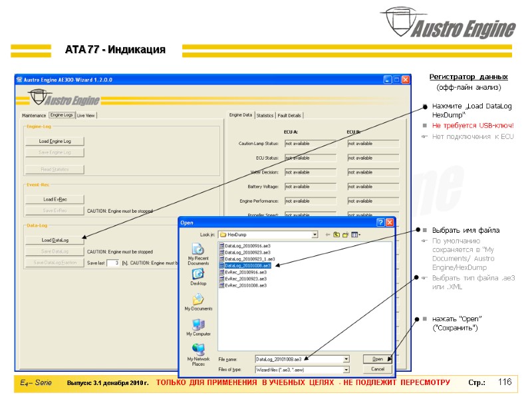Click ECU B Caution Lamp Status field
Image resolution: width=532 pixels, height=399 pixels.
click(373, 144)
